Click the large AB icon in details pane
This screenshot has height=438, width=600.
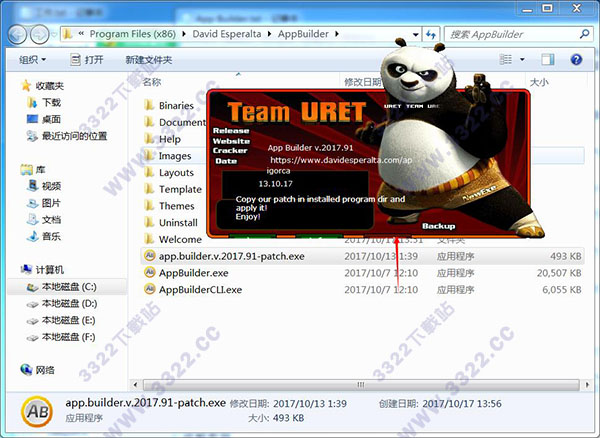(x=37, y=412)
